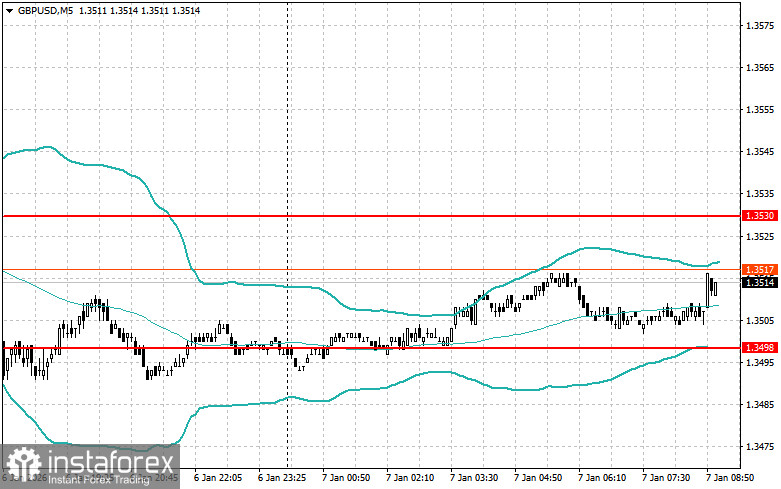Click the 1.3525 price scale value
Viewport: 781px width, 489px height.
(x=760, y=236)
